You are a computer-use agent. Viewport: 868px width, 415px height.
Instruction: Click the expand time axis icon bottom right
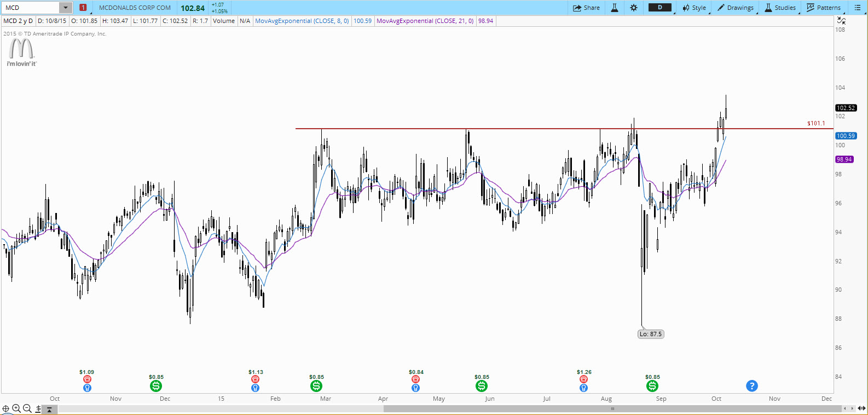coord(862,408)
